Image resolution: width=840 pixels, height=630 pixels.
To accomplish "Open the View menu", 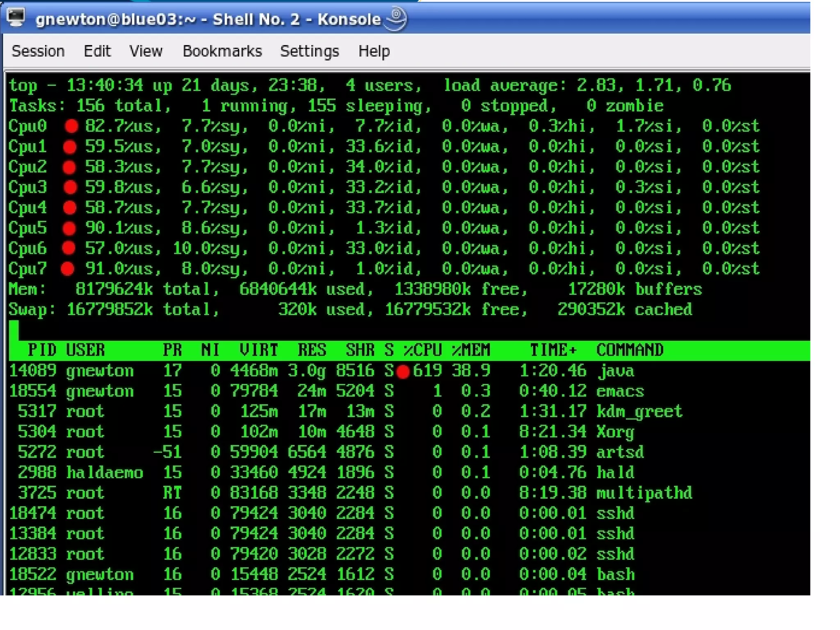I will click(146, 51).
